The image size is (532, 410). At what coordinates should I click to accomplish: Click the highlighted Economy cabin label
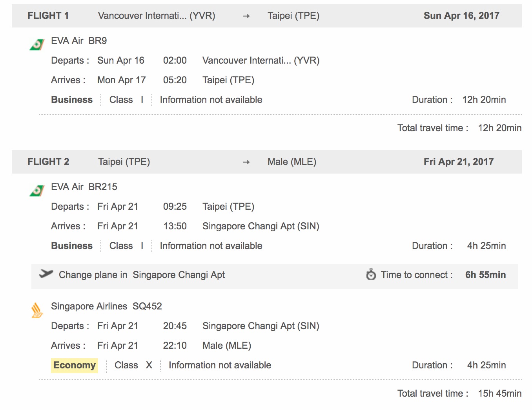[x=75, y=365]
